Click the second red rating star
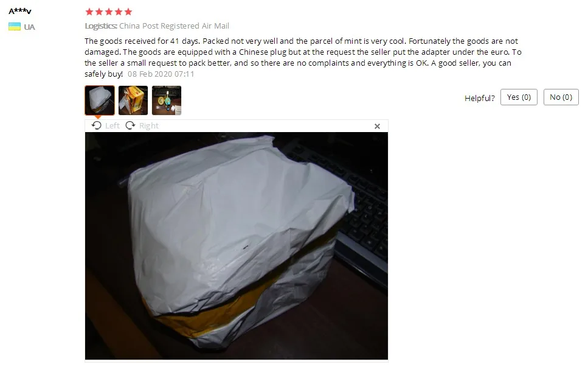 [99, 12]
